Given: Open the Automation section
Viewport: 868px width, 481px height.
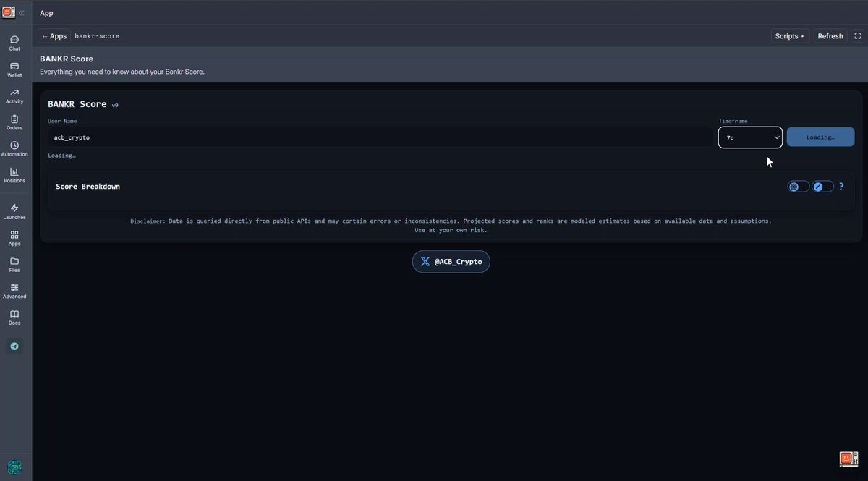Looking at the screenshot, I should pos(14,149).
